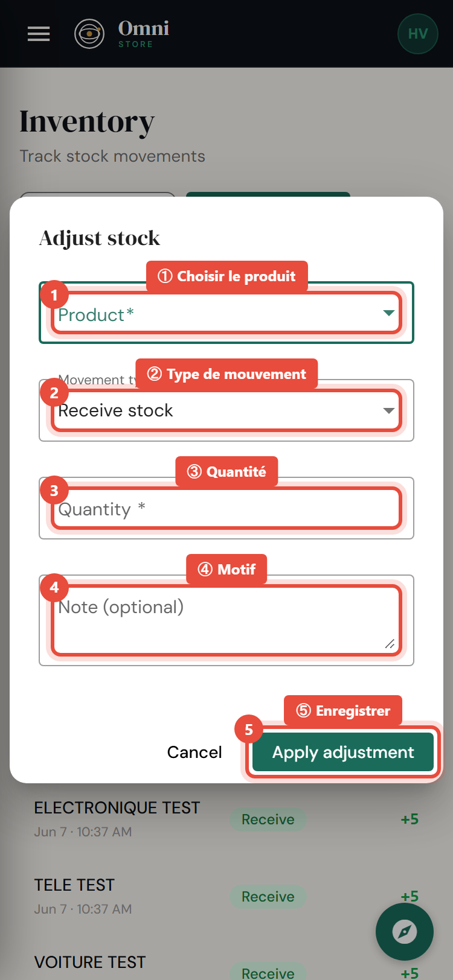Click the Product dropdown arrow
This screenshot has width=453, height=980.
(389, 313)
